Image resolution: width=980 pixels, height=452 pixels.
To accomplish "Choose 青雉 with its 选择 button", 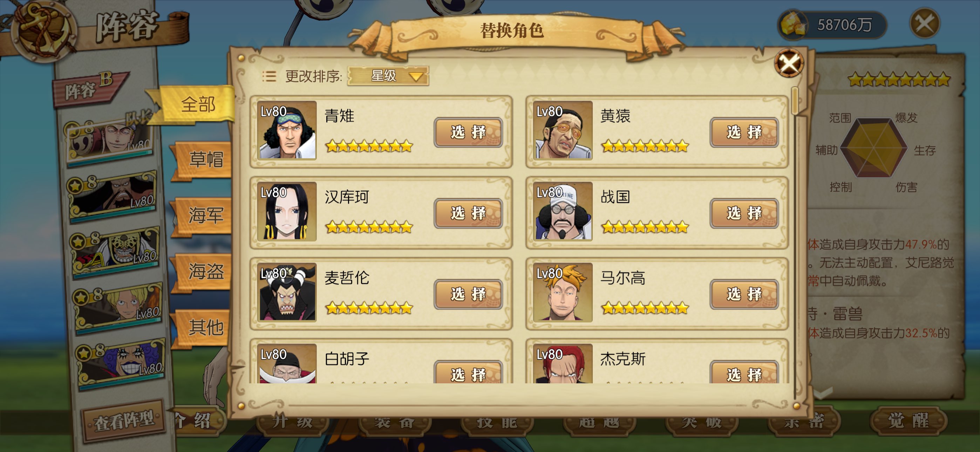I will point(468,132).
